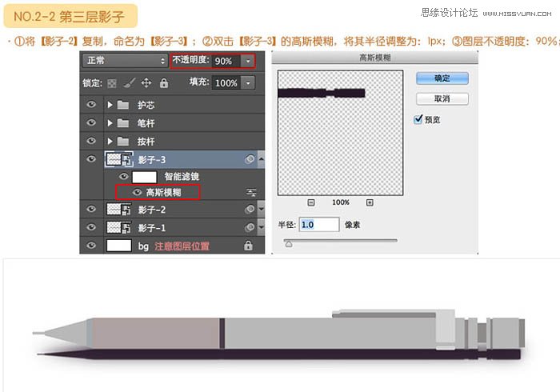Click inside the Gaussian blur preview area
Screen dimensions: 560x392
coord(340,133)
